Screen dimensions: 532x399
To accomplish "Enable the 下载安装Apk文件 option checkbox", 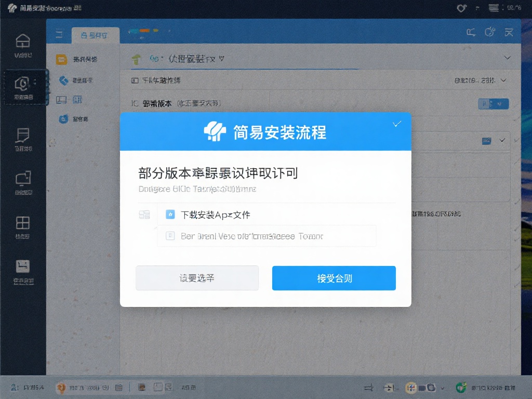I will click(x=171, y=214).
